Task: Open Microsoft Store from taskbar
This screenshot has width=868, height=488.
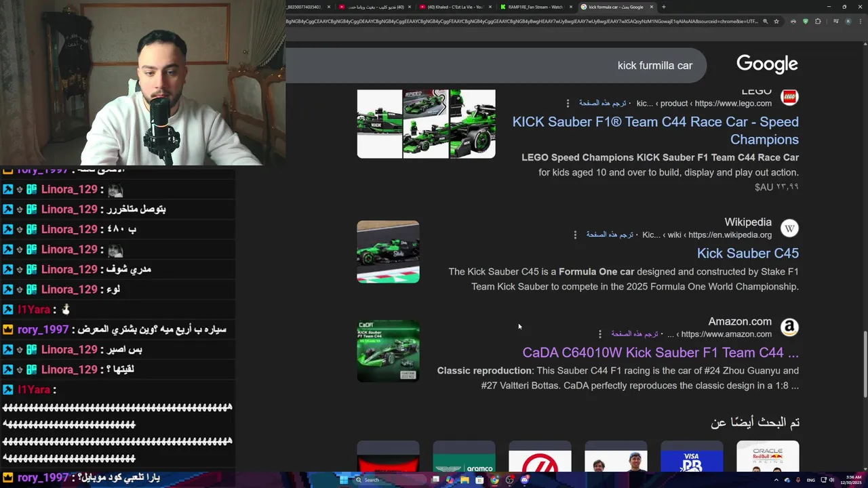Action: tap(479, 480)
